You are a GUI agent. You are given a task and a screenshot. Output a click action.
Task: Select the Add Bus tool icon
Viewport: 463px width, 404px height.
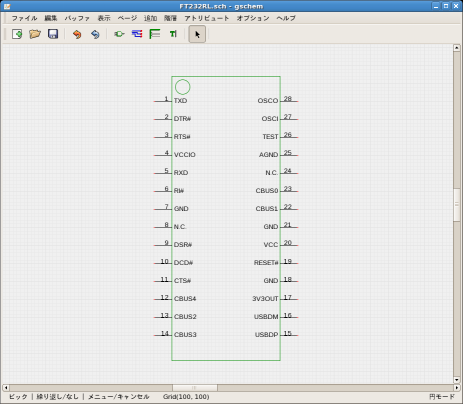click(x=155, y=34)
